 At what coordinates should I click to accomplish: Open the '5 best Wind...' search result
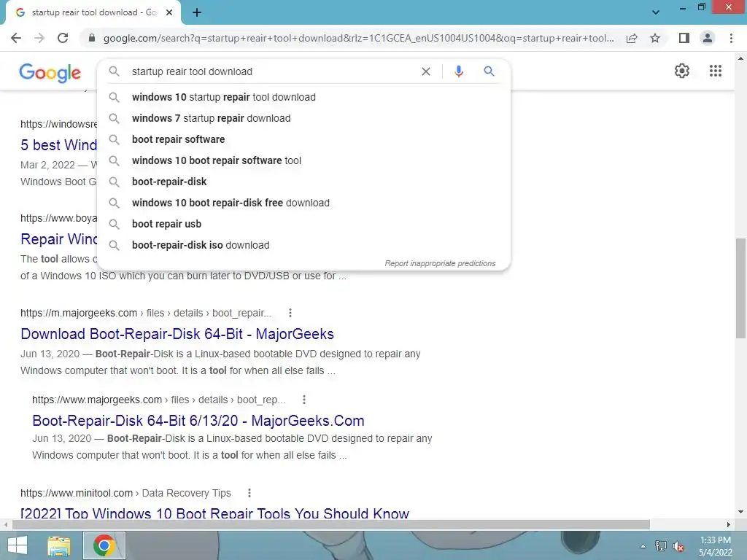(x=58, y=145)
